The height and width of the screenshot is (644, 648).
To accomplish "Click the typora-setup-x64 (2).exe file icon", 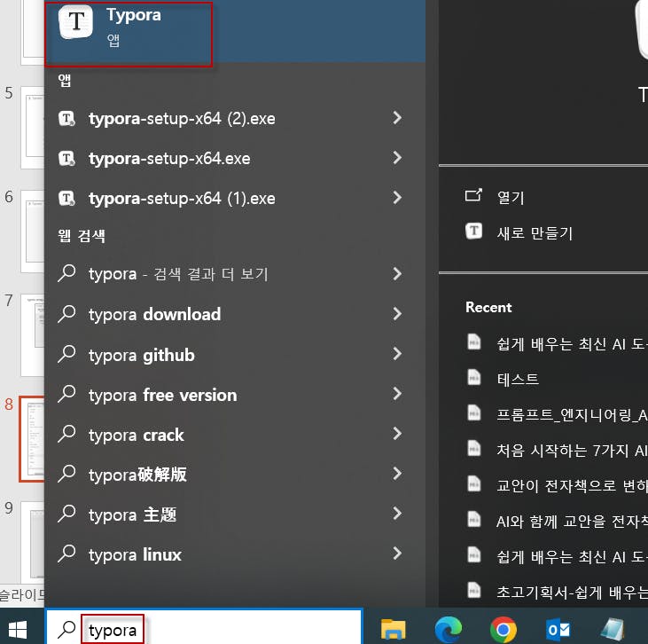I will pyautogui.click(x=66, y=118).
